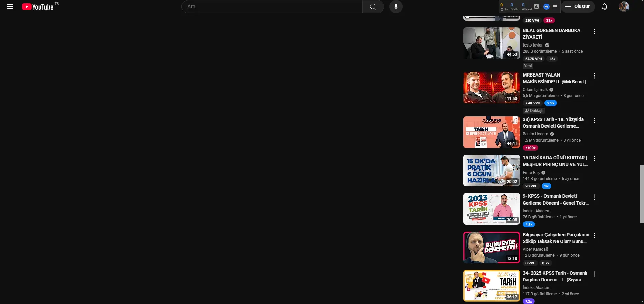Click the vidIQ 48saat counter
Image resolution: width=644 pixels, height=304 pixels.
point(526,7)
